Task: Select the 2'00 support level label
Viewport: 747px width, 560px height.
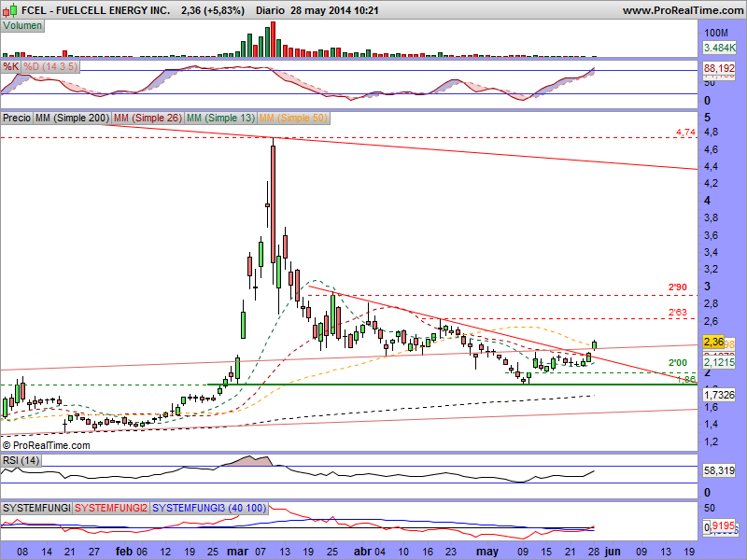Action: [x=678, y=363]
